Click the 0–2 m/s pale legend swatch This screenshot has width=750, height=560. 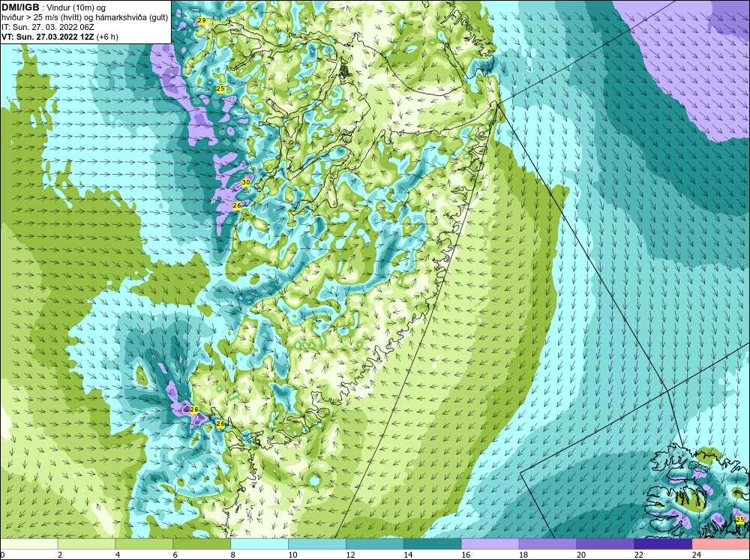(x=28, y=544)
